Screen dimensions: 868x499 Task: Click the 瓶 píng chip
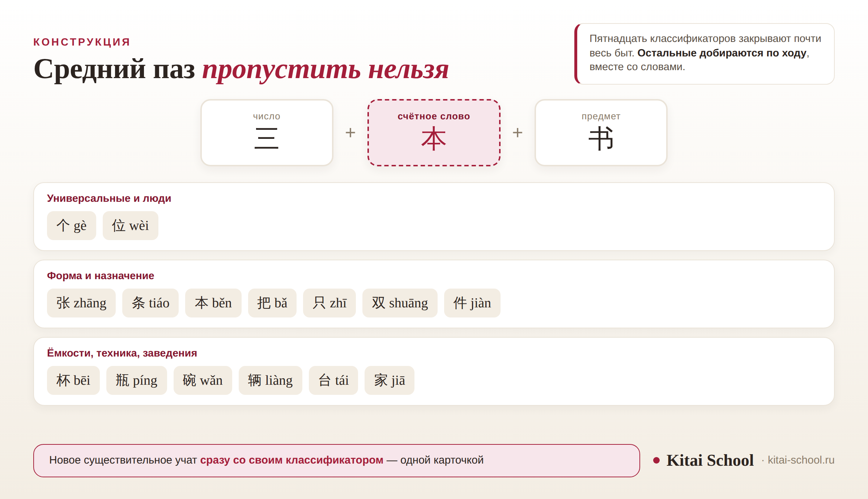(x=136, y=380)
